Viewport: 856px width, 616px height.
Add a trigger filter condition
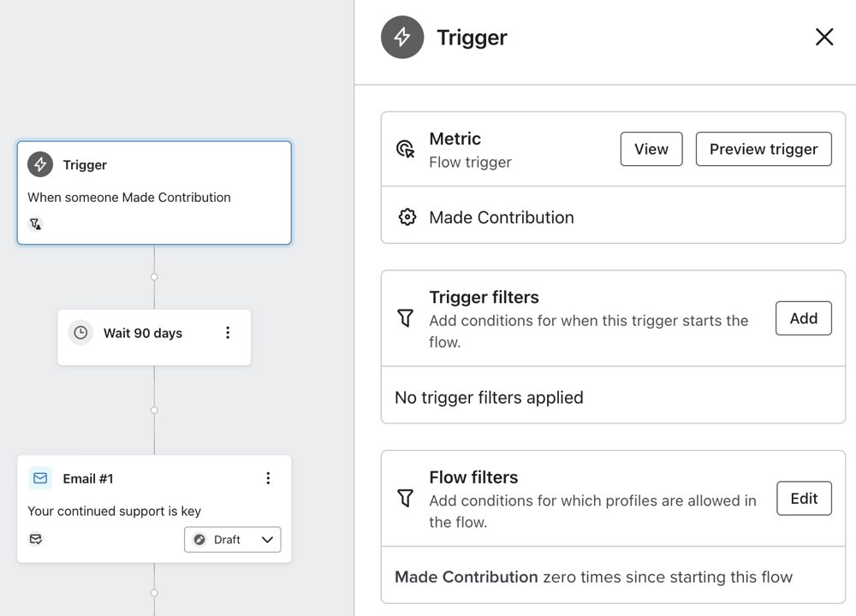(x=803, y=318)
